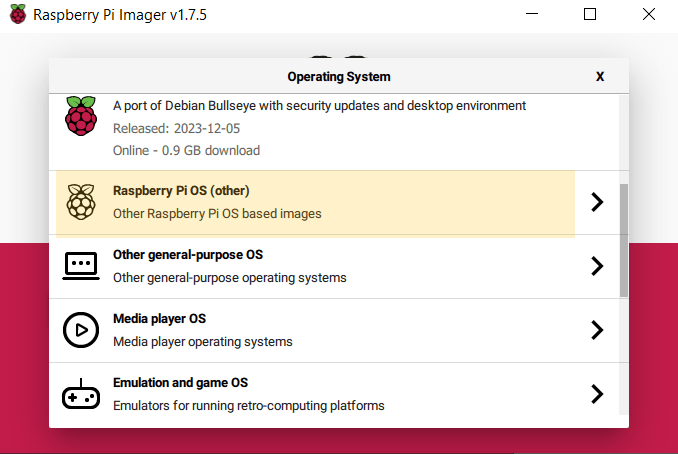This screenshot has width=678, height=454.
Task: Click the Raspberry Pi logo in title bar
Action: [x=17, y=15]
